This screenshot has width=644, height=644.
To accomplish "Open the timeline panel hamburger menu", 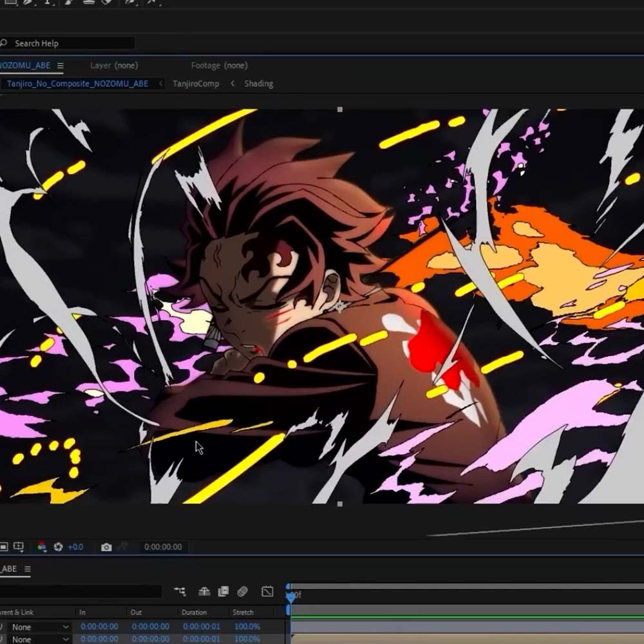I will pyautogui.click(x=28, y=569).
